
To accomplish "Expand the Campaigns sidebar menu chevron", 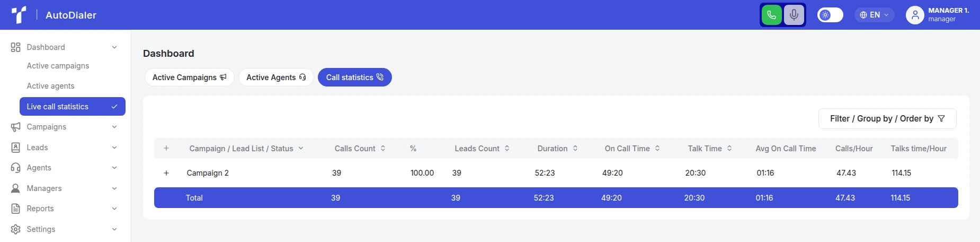I will coord(114,127).
